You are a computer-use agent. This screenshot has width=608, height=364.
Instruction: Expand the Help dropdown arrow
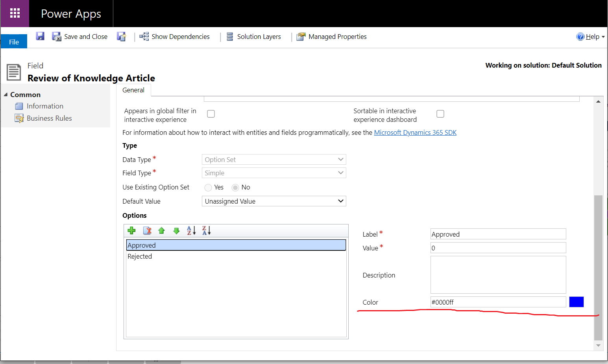(x=603, y=37)
